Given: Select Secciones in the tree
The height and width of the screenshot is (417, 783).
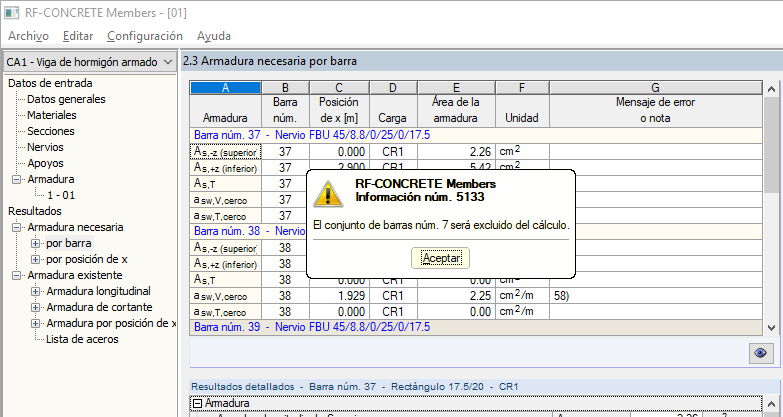Looking at the screenshot, I should tap(50, 131).
